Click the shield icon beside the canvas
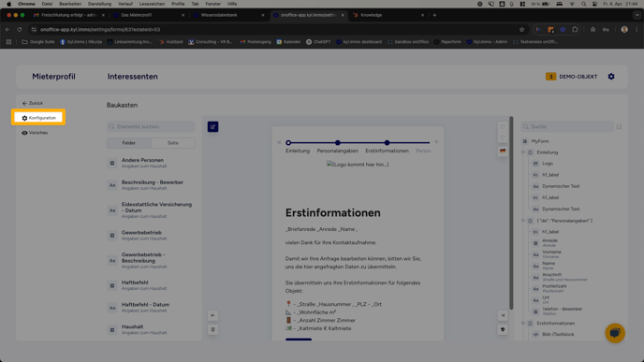 (x=503, y=329)
